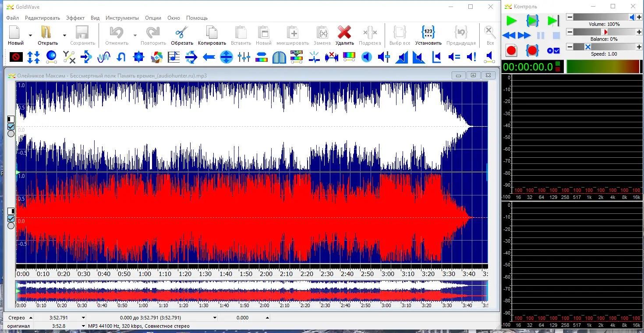The height and width of the screenshot is (333, 644).
Task: Open the Инструменты menu
Action: 122,18
